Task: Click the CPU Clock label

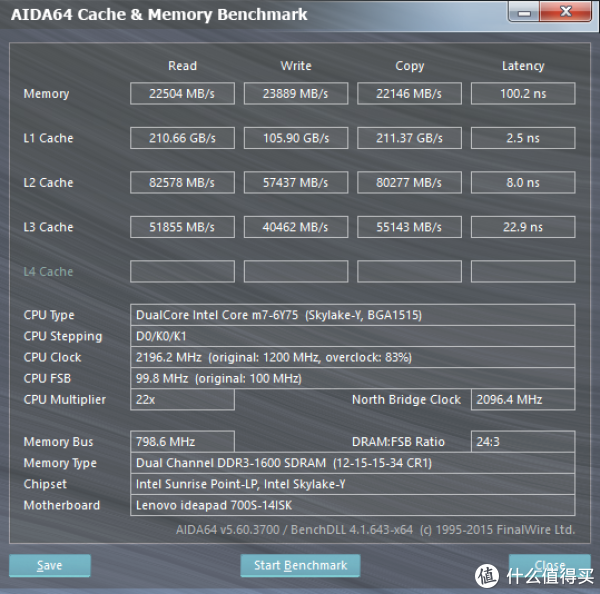Action: (52, 357)
